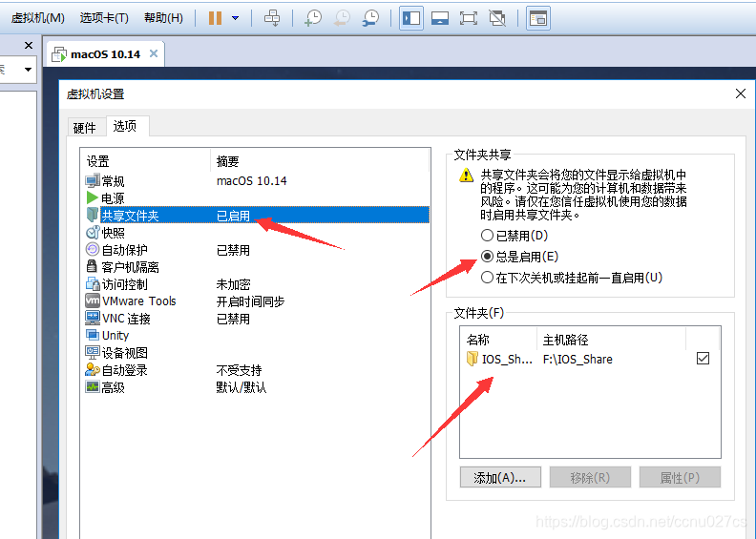Select the 常规 settings row

click(x=256, y=181)
